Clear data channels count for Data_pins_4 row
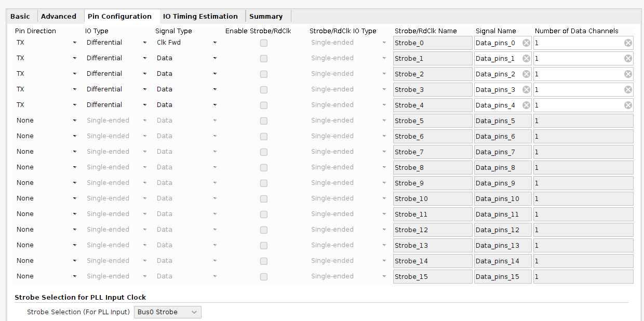644x321 pixels. [x=628, y=105]
